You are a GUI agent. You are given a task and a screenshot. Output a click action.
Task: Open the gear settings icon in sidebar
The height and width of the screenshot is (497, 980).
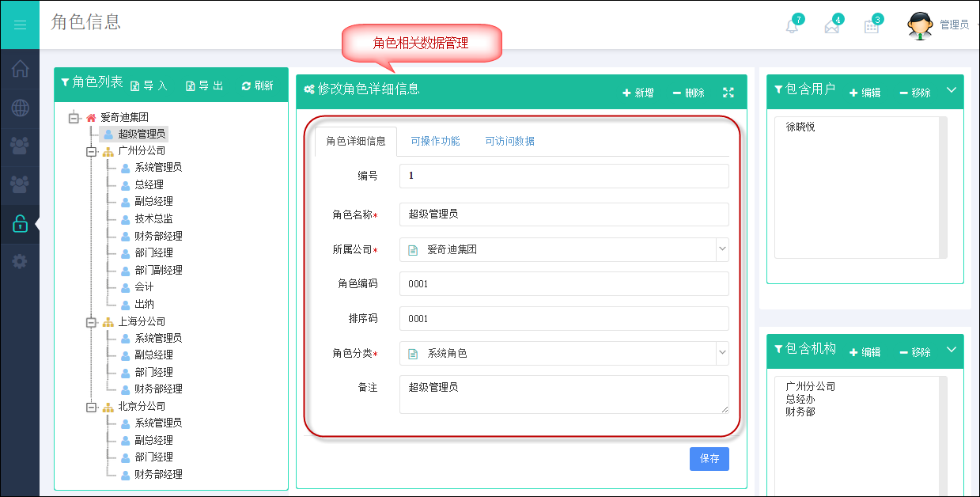coord(20,261)
